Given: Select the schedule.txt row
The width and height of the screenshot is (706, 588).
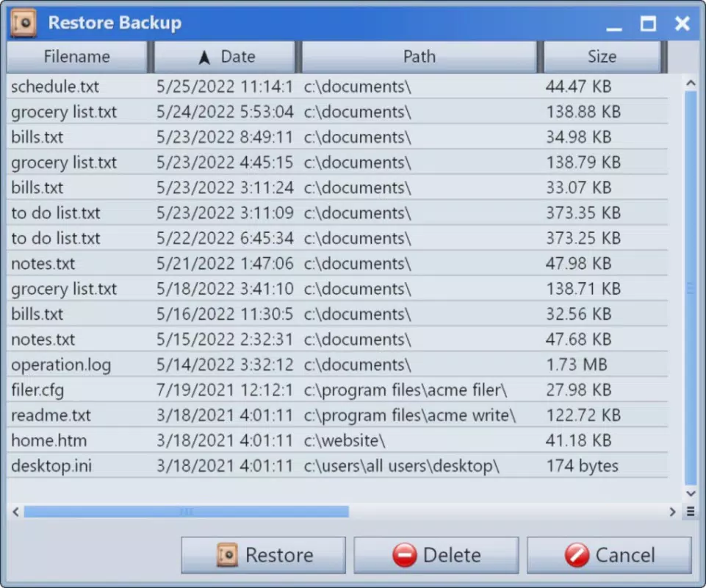Looking at the screenshot, I should click(x=337, y=87).
